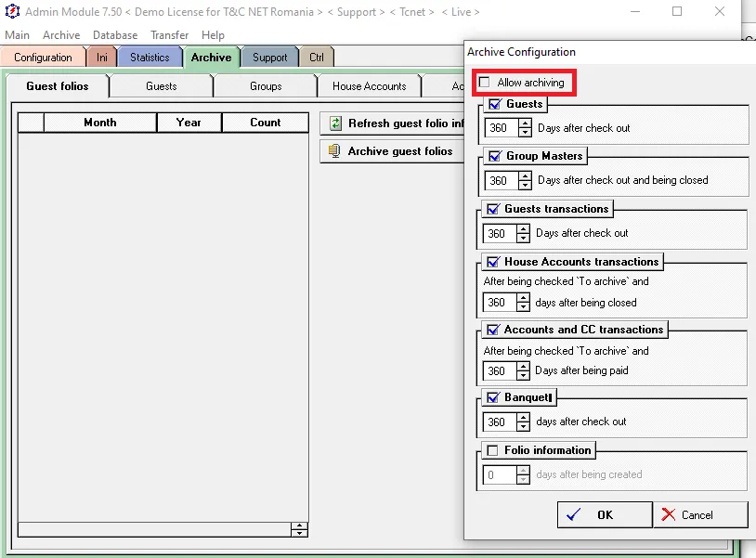Decrease Guests transactions days value

click(x=523, y=238)
